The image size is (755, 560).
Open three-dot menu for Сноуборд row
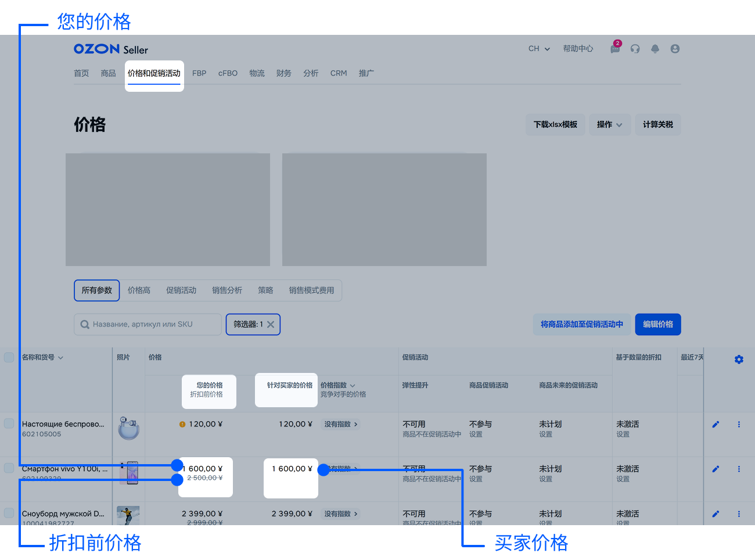(739, 514)
